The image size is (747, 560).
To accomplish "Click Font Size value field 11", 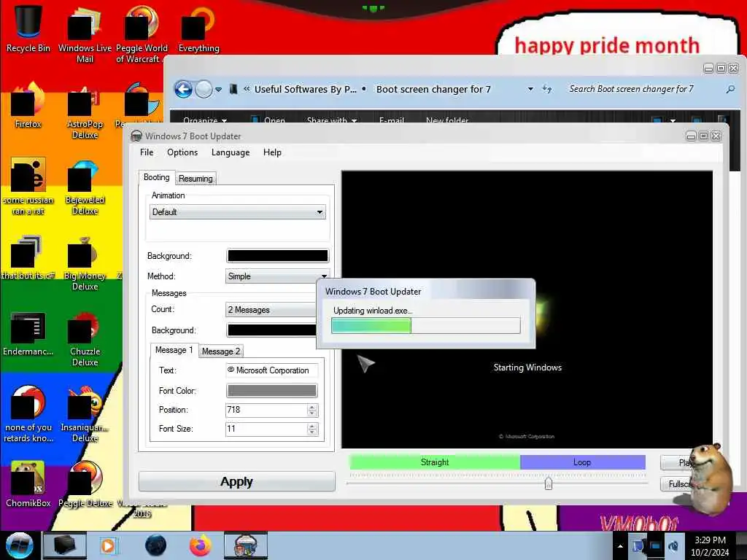I will coord(266,429).
